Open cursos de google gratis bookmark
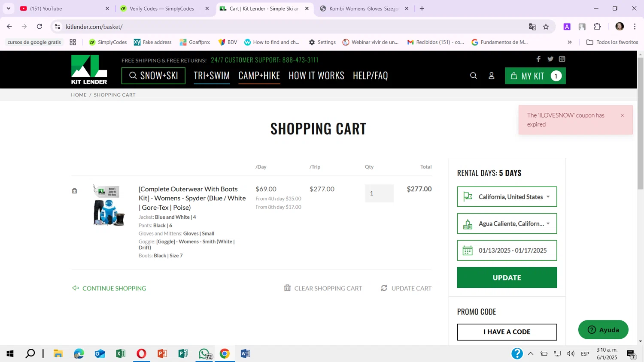644x362 pixels. [34, 42]
